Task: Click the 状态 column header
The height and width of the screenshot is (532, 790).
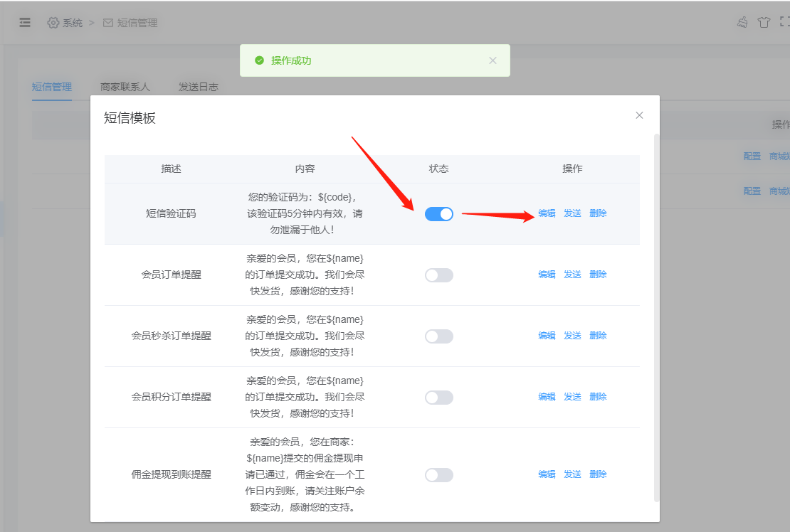Action: [x=439, y=169]
